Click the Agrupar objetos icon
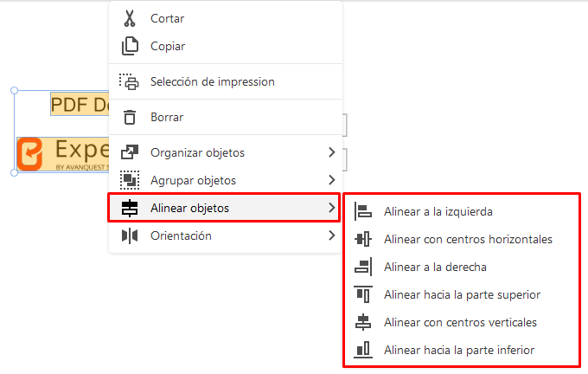This screenshot has height=374, width=588. pos(130,180)
